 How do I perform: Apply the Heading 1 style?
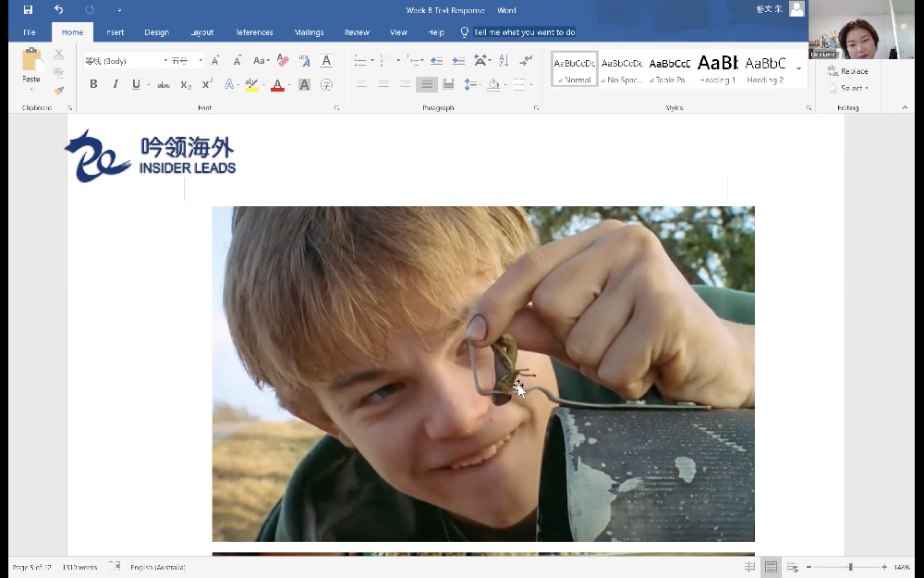pos(717,69)
